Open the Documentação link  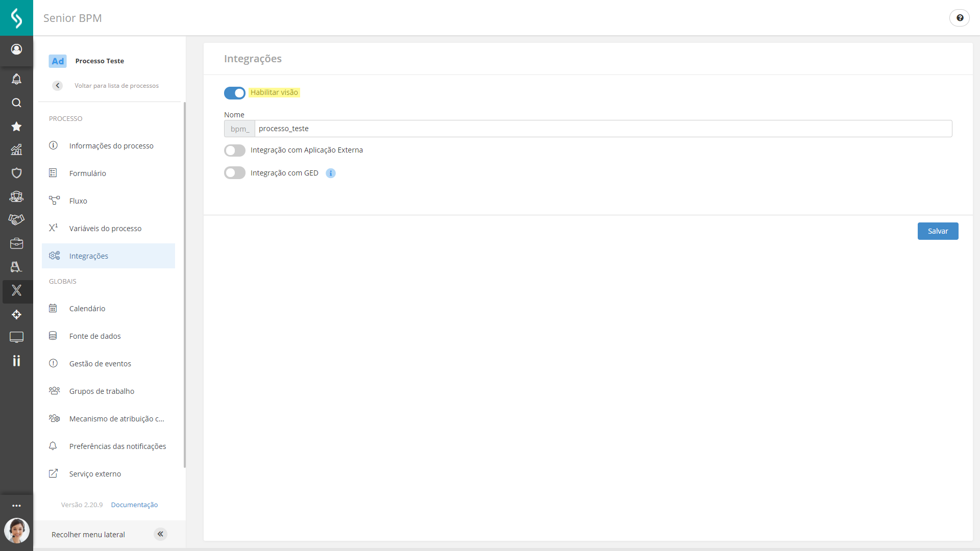(134, 505)
